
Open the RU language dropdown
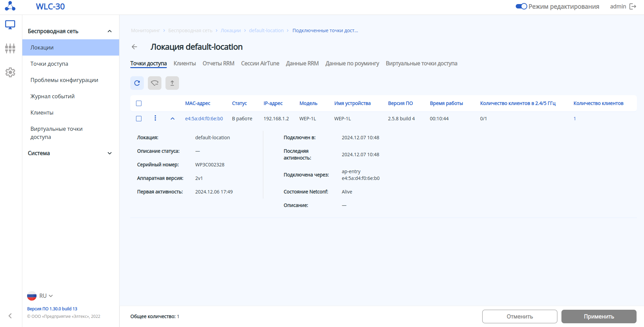(40, 296)
